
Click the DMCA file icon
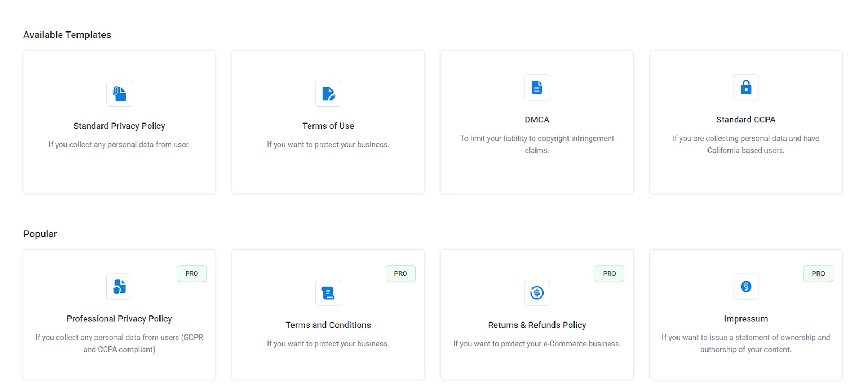pos(537,87)
